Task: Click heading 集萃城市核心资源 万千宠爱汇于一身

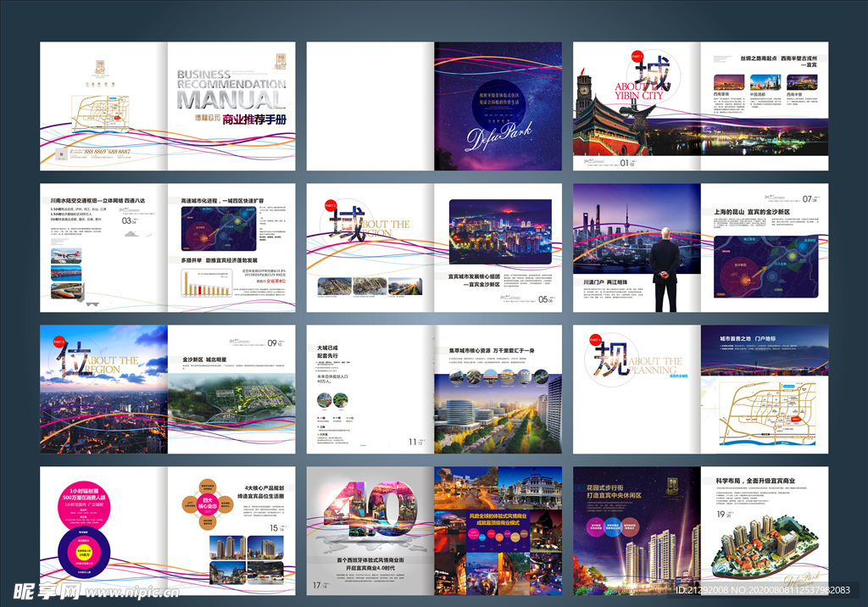Action: pyautogui.click(x=492, y=350)
